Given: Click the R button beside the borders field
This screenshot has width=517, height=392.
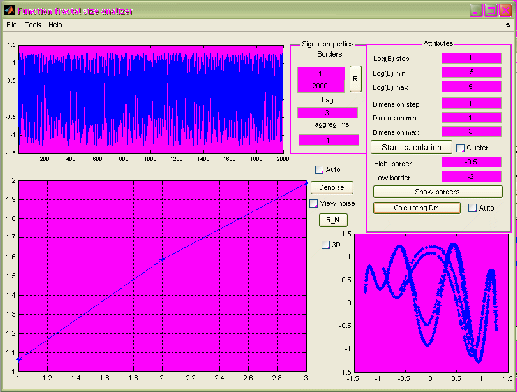Looking at the screenshot, I should pyautogui.click(x=355, y=79).
